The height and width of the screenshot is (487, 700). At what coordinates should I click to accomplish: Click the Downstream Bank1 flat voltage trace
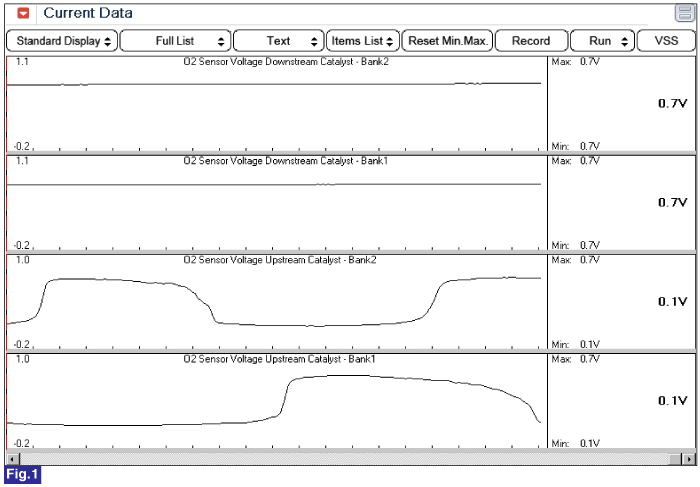(x=274, y=184)
